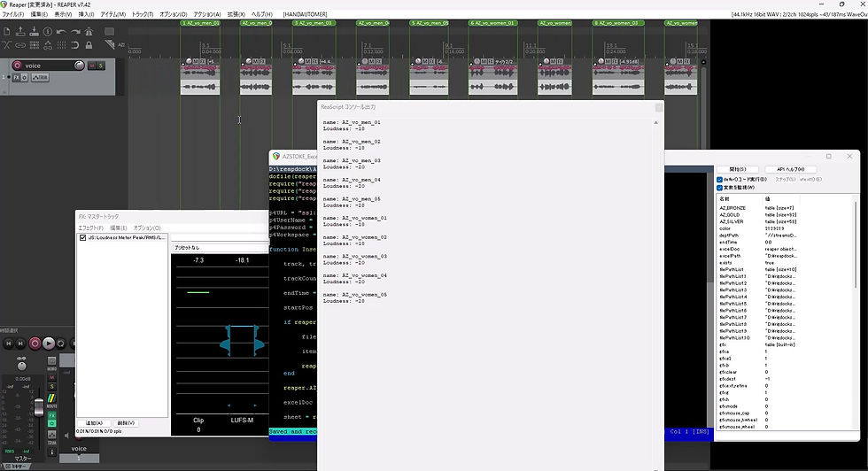Toggle the metronome icon
Viewport: 868px width, 471px height.
click(x=89, y=32)
